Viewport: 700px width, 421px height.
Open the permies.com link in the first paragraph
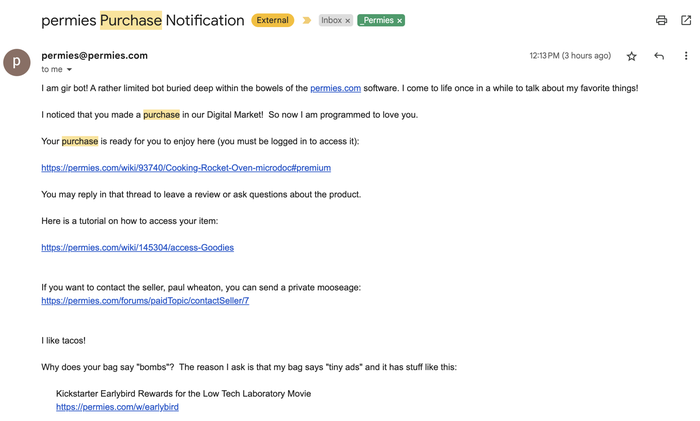click(x=335, y=89)
